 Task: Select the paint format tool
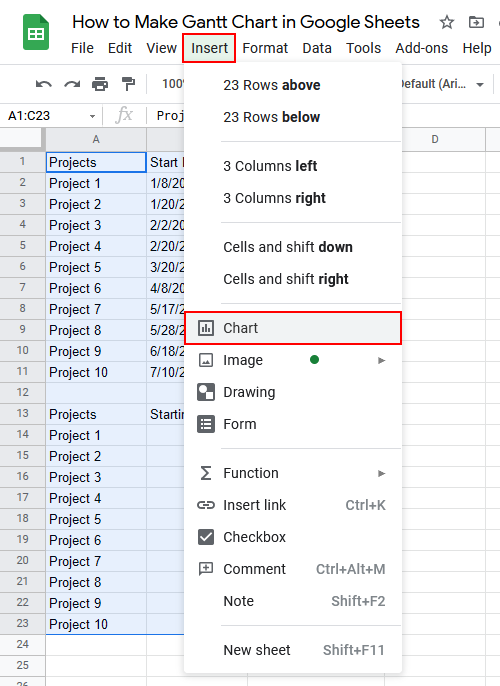[x=128, y=84]
